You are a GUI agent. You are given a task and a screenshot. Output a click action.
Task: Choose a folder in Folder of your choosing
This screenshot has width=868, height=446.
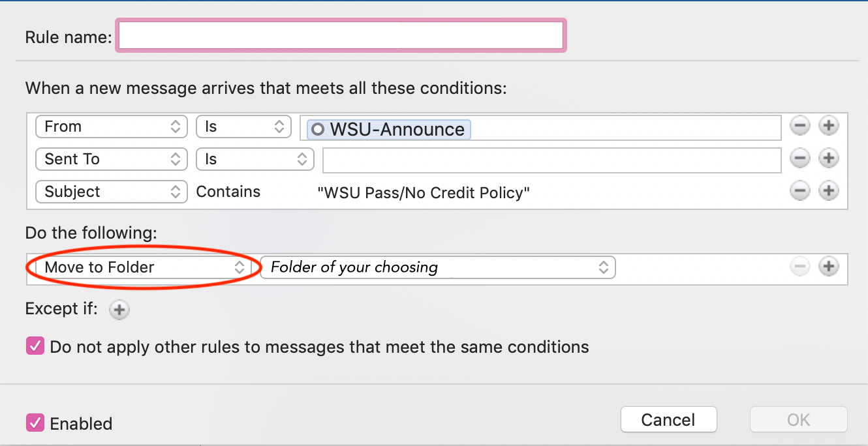pos(437,267)
